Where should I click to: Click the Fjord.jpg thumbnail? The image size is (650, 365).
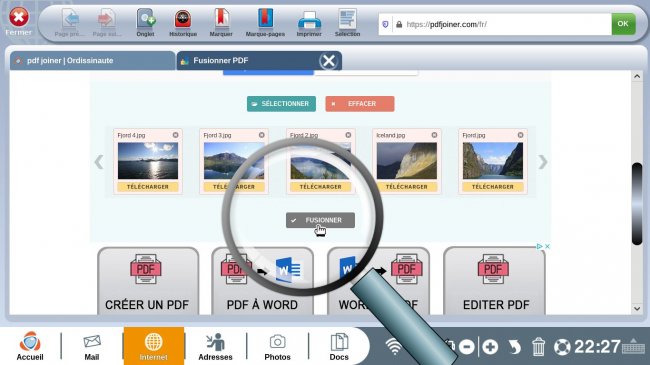point(493,161)
